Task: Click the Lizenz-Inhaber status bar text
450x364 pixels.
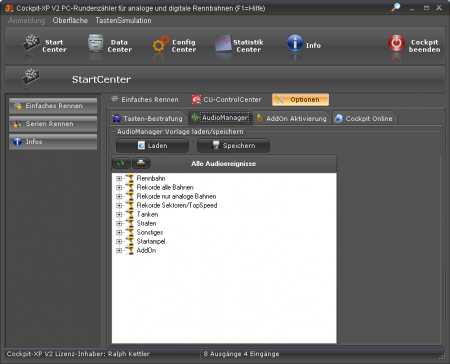Action: [78, 354]
